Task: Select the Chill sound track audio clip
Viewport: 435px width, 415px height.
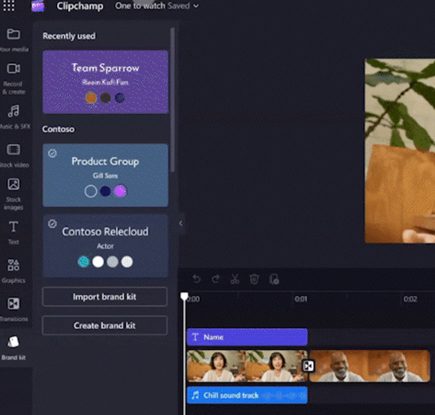Action: (x=247, y=395)
